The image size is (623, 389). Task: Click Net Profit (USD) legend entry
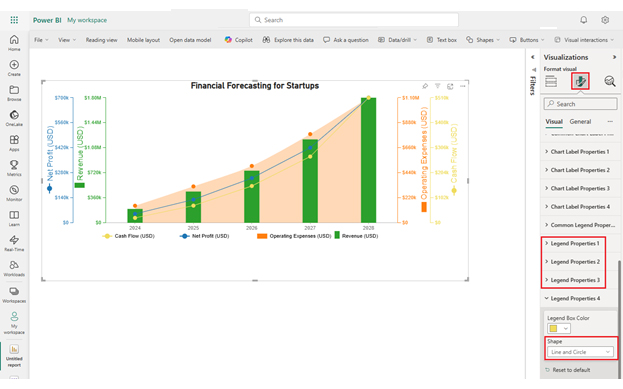204,236
